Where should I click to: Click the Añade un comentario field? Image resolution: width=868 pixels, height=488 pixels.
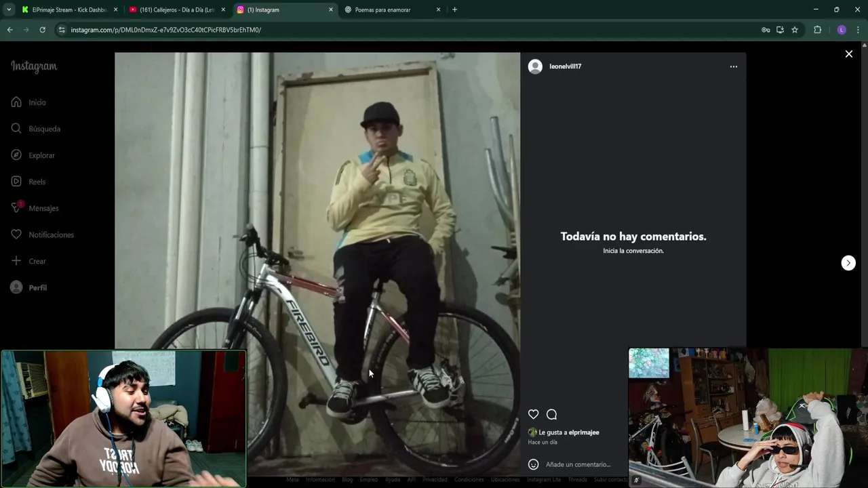coord(578,464)
